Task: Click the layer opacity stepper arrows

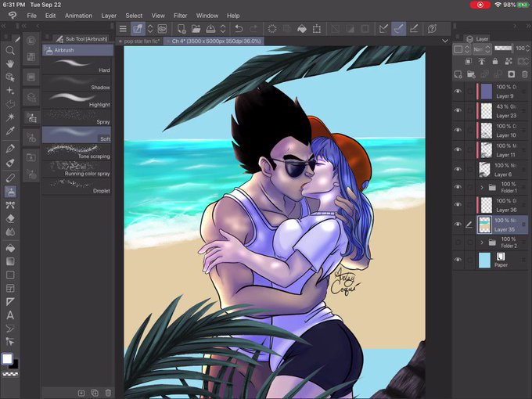Action: tap(527, 49)
